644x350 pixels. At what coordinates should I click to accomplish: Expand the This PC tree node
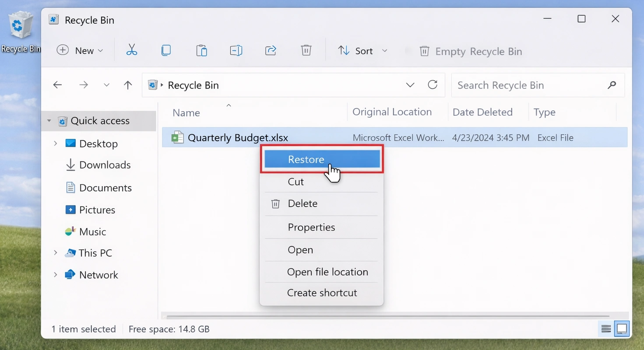click(55, 252)
